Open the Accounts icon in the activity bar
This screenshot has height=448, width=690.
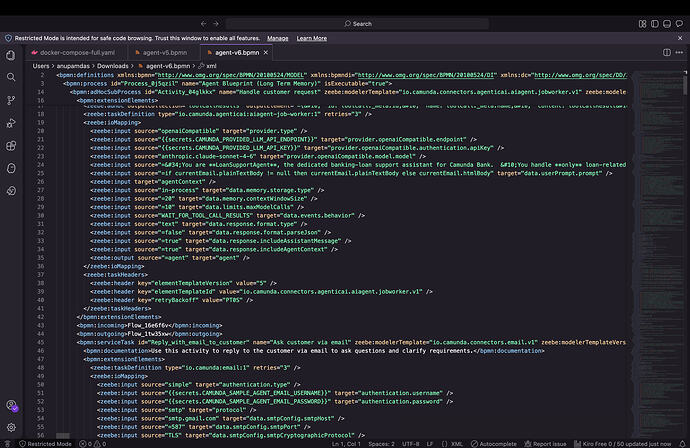click(11, 405)
